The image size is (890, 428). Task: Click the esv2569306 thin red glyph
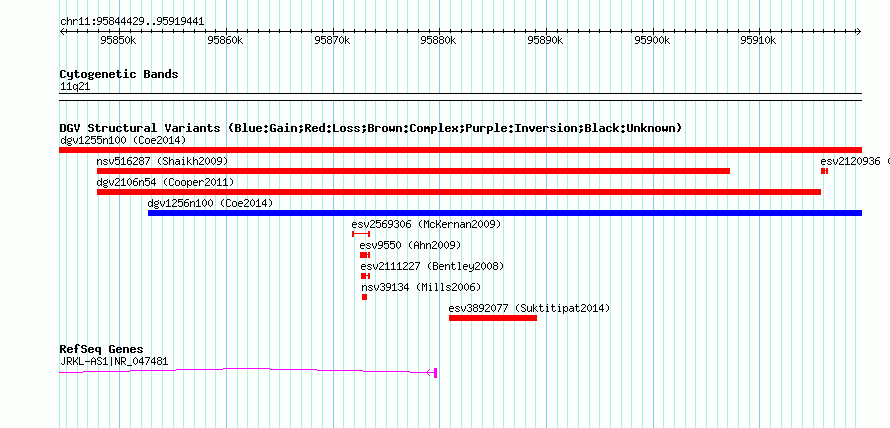click(361, 234)
